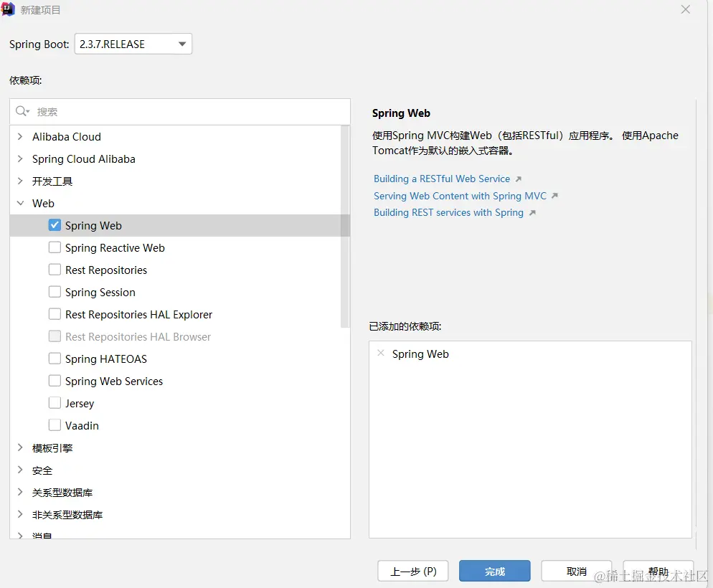Select the Spring Web tree row label

coord(93,226)
